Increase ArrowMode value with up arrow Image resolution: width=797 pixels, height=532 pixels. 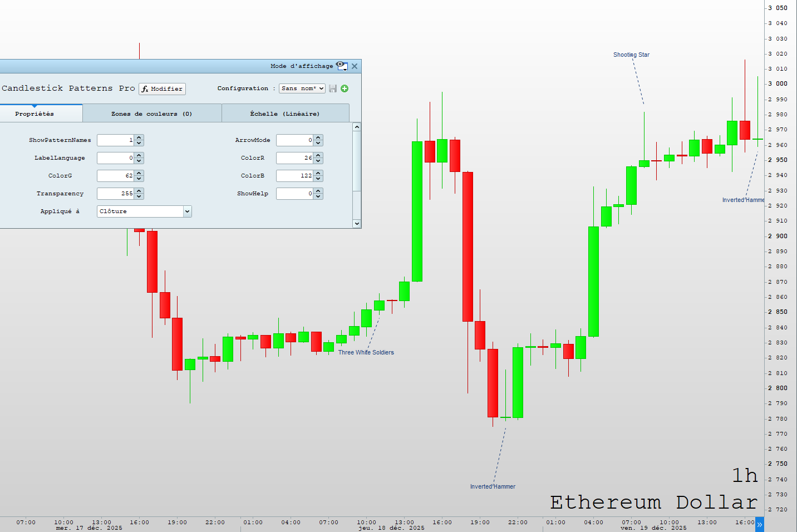318,137
